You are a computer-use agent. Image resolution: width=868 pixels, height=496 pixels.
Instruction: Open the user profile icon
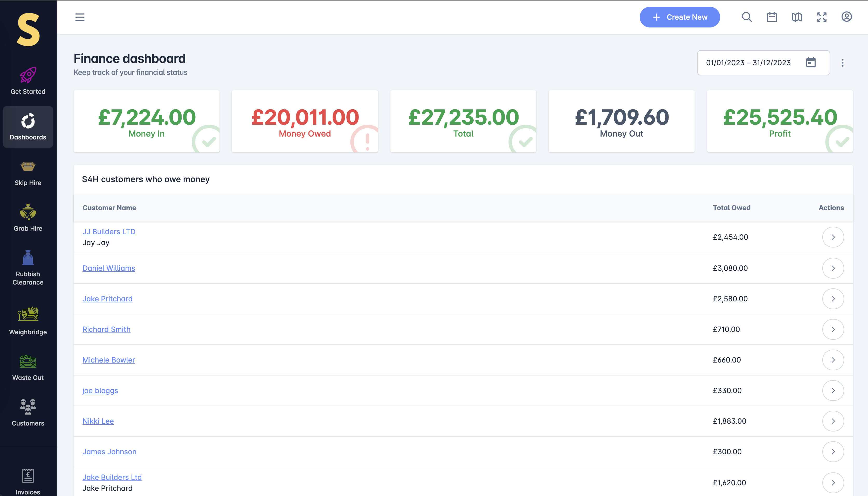click(846, 17)
